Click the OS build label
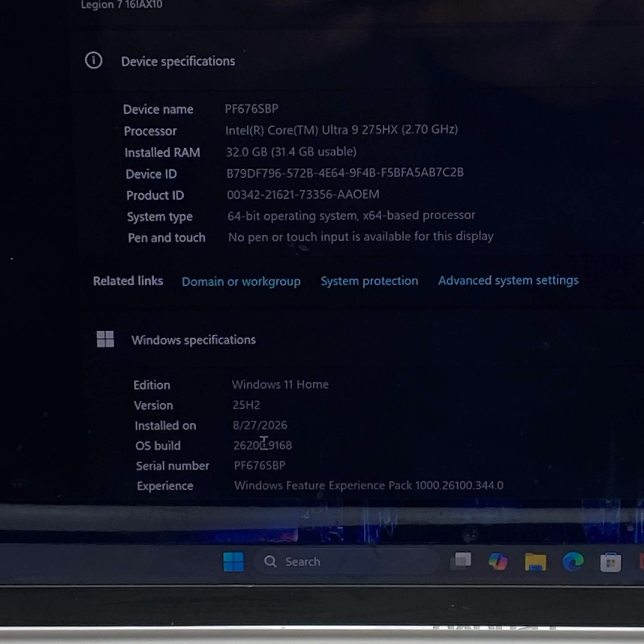This screenshot has width=644, height=644. click(158, 446)
